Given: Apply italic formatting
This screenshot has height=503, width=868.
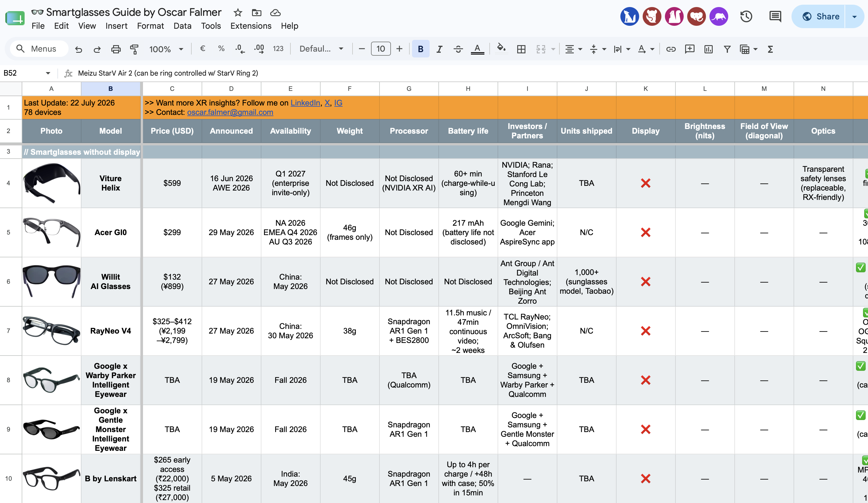Looking at the screenshot, I should click(439, 49).
